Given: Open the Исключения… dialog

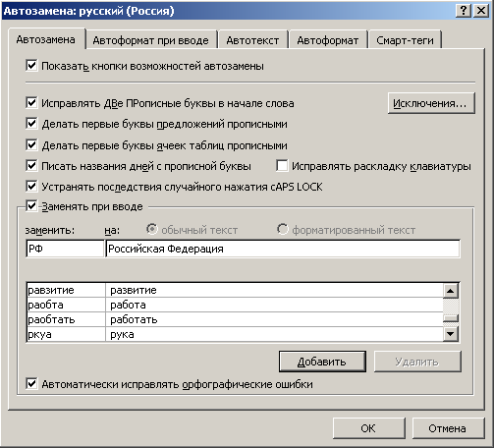Looking at the screenshot, I should pos(431,103).
